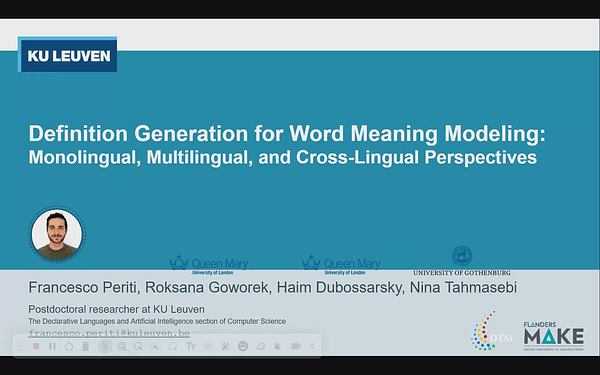The image size is (600, 375).
Task: Activate the click-highlight cursor tool
Action: tap(122, 346)
